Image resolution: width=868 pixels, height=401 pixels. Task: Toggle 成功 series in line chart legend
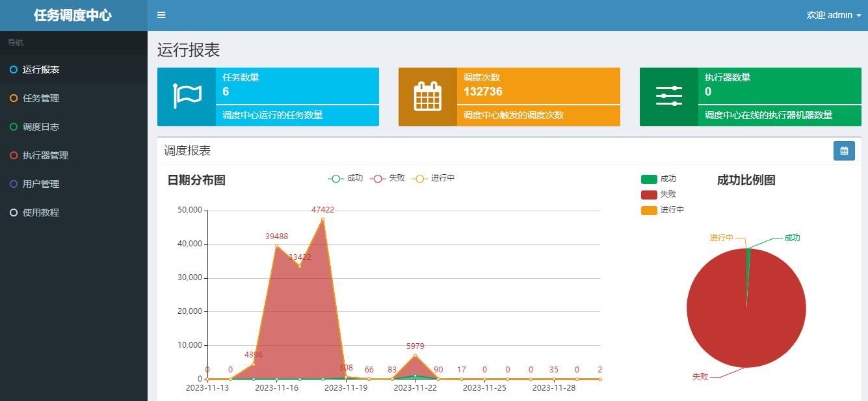(x=346, y=178)
